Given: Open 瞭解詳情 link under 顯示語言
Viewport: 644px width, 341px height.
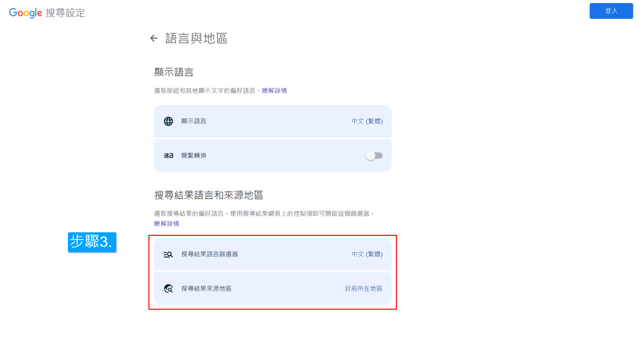Looking at the screenshot, I should pyautogui.click(x=274, y=91).
